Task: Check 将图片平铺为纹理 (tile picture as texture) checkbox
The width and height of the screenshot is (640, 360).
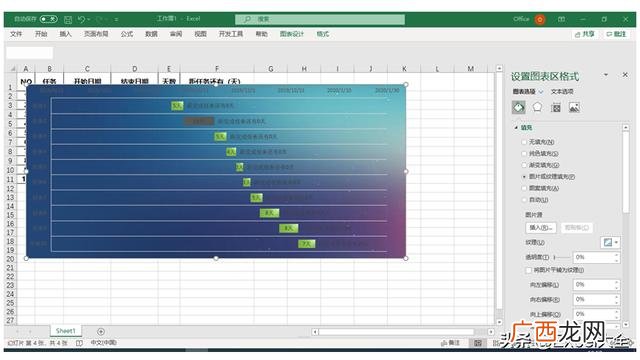Action: 529,270
